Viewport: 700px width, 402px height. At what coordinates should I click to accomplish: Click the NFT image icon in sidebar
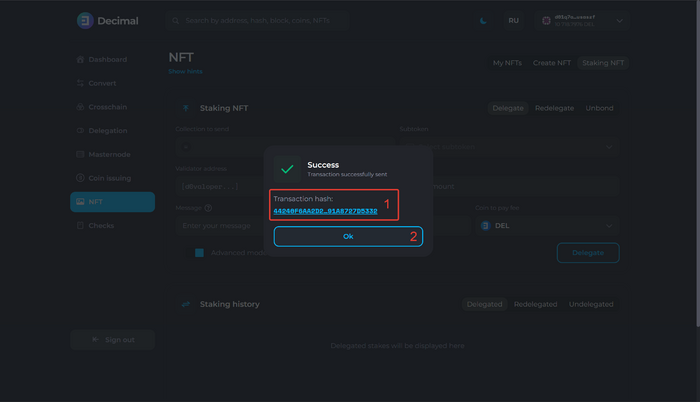click(80, 202)
